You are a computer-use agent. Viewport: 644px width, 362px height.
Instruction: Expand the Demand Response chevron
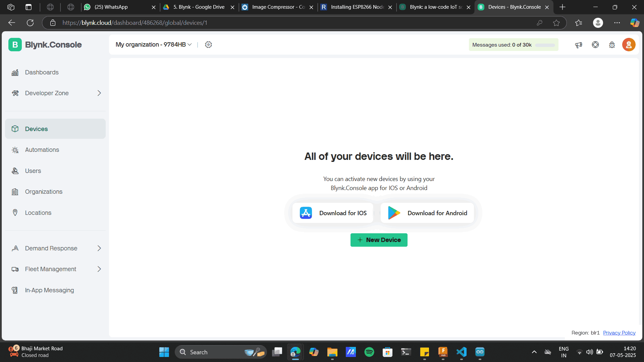pyautogui.click(x=99, y=248)
